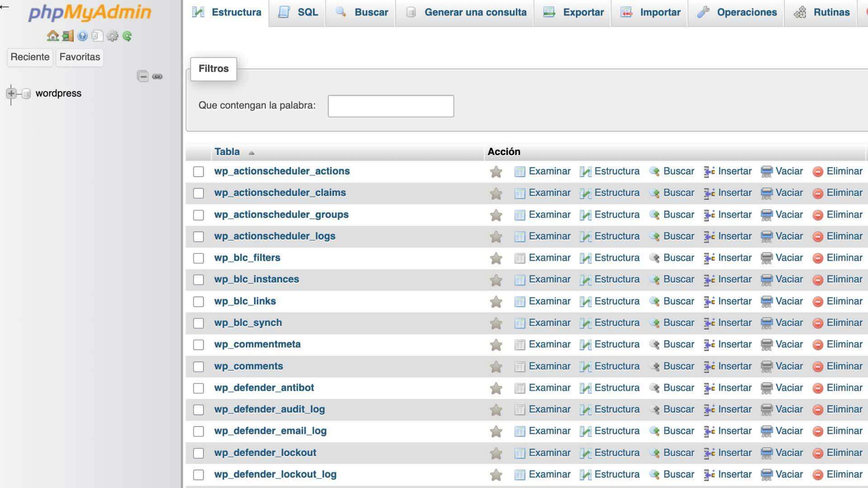Expand the wordpress database tree

11,94
